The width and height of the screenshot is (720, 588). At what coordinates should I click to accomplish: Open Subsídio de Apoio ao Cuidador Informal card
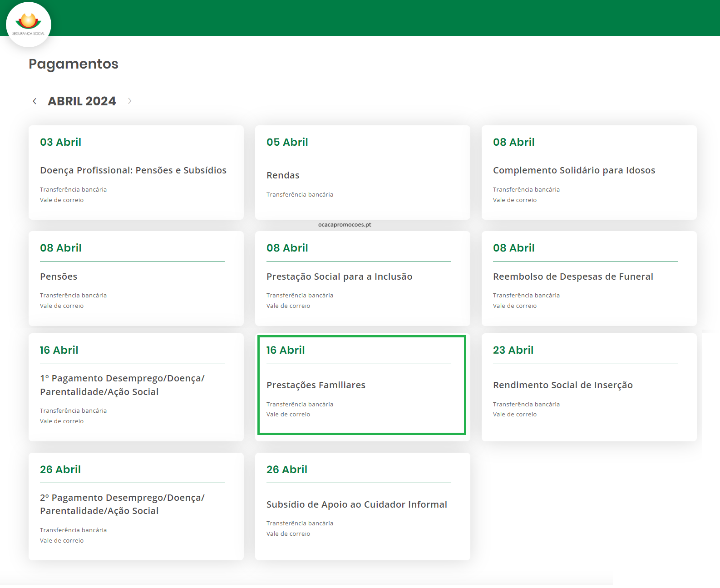click(363, 506)
